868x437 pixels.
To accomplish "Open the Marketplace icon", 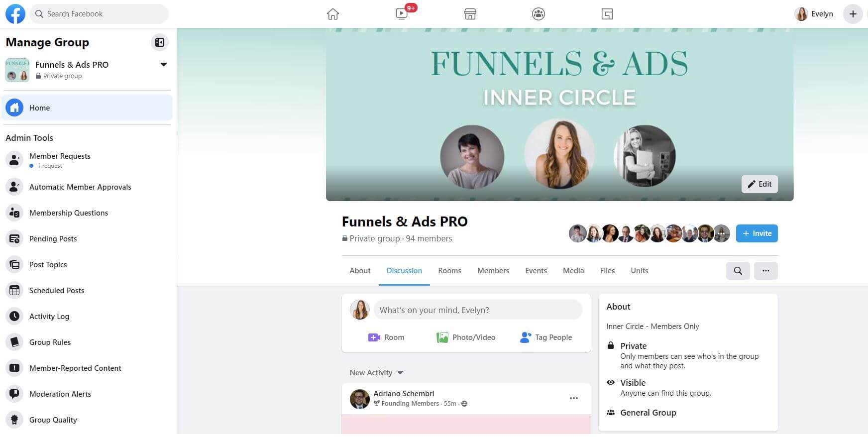I will (470, 14).
